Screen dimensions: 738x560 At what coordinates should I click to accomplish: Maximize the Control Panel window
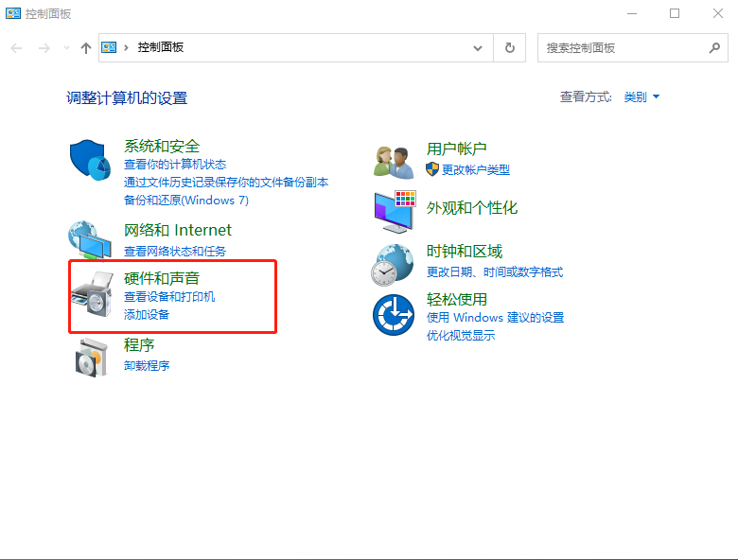click(675, 13)
